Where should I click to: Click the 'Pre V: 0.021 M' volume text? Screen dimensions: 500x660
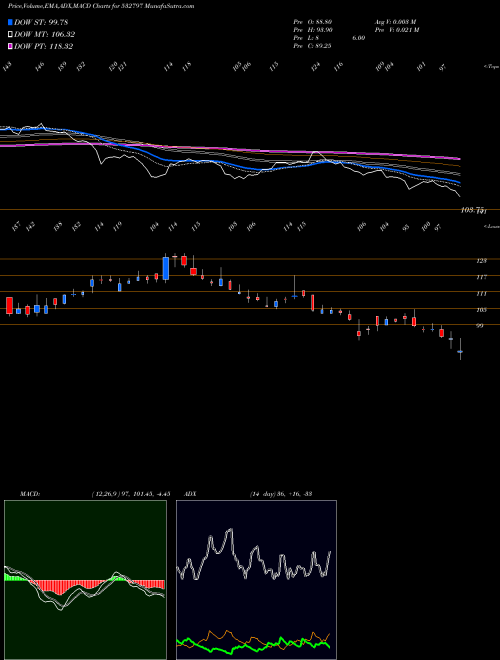[396, 30]
